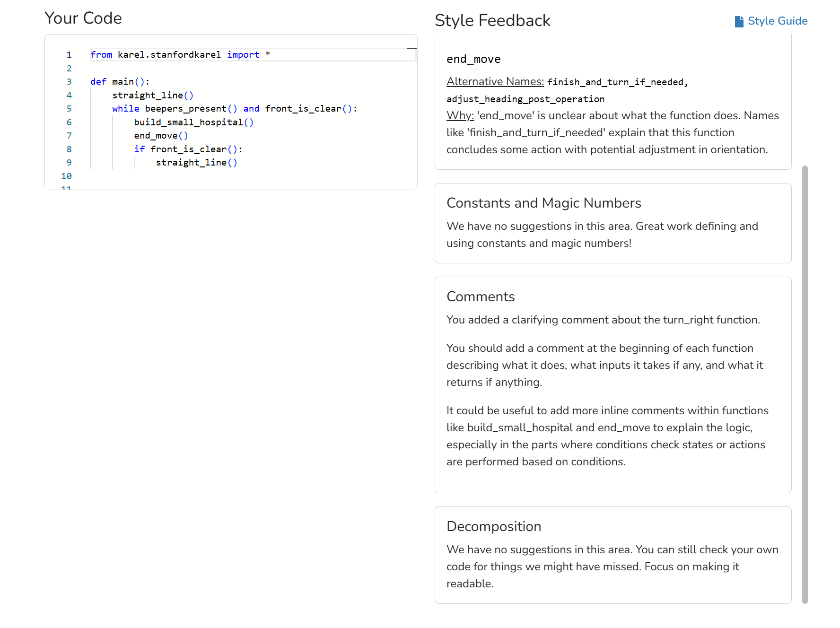Click the 'end_move' feedback heading
The height and width of the screenshot is (628, 840).
pyautogui.click(x=473, y=59)
